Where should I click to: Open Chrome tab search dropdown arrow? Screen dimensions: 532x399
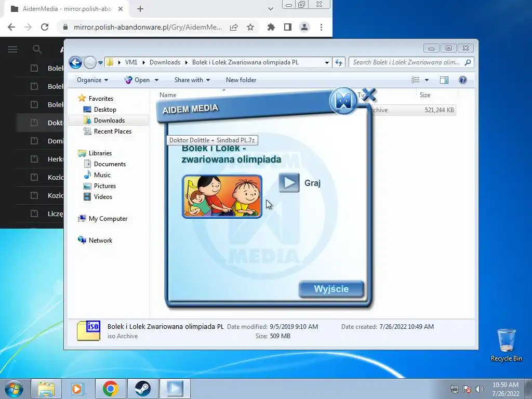[270, 9]
